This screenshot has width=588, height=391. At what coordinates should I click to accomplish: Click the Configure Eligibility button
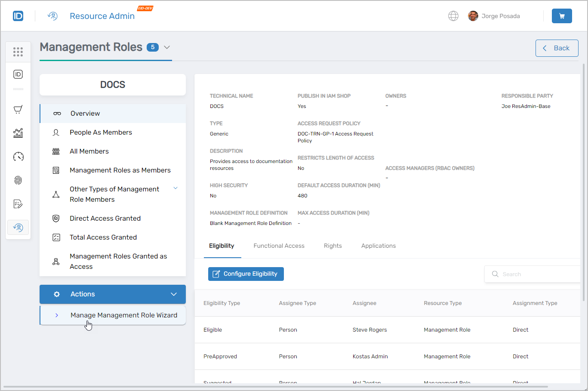tap(246, 274)
